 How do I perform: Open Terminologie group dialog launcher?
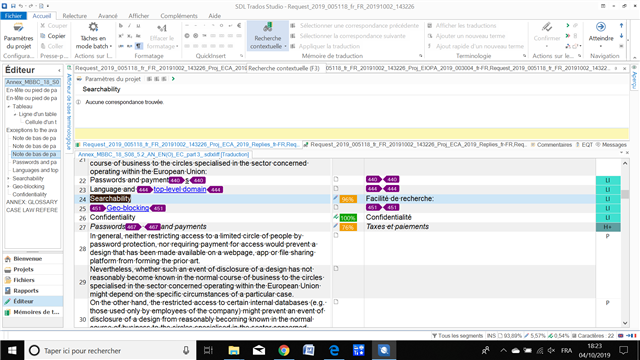click(x=524, y=56)
